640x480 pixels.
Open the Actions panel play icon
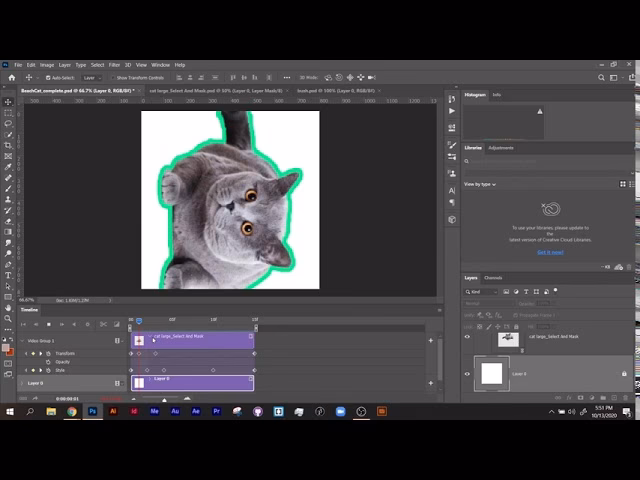pyautogui.click(x=452, y=111)
